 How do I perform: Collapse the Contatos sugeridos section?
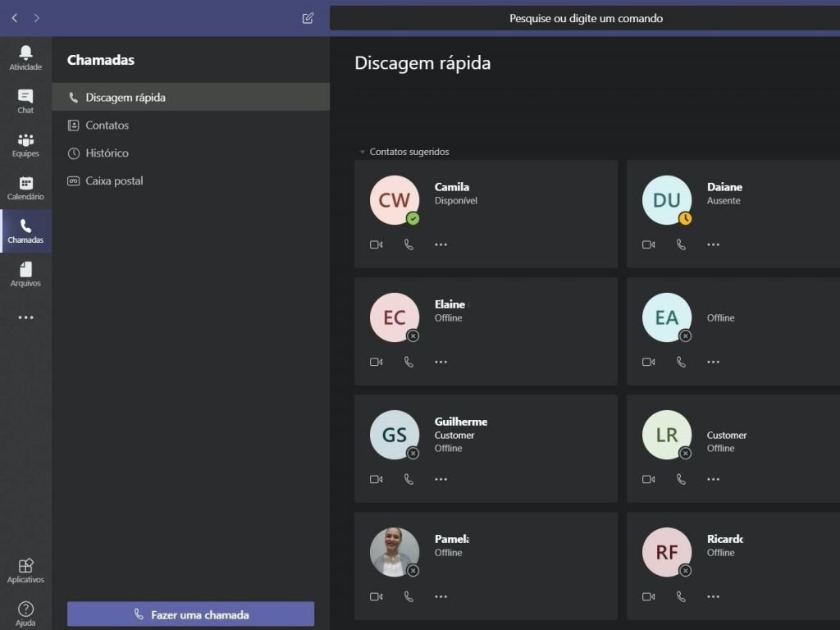point(362,152)
